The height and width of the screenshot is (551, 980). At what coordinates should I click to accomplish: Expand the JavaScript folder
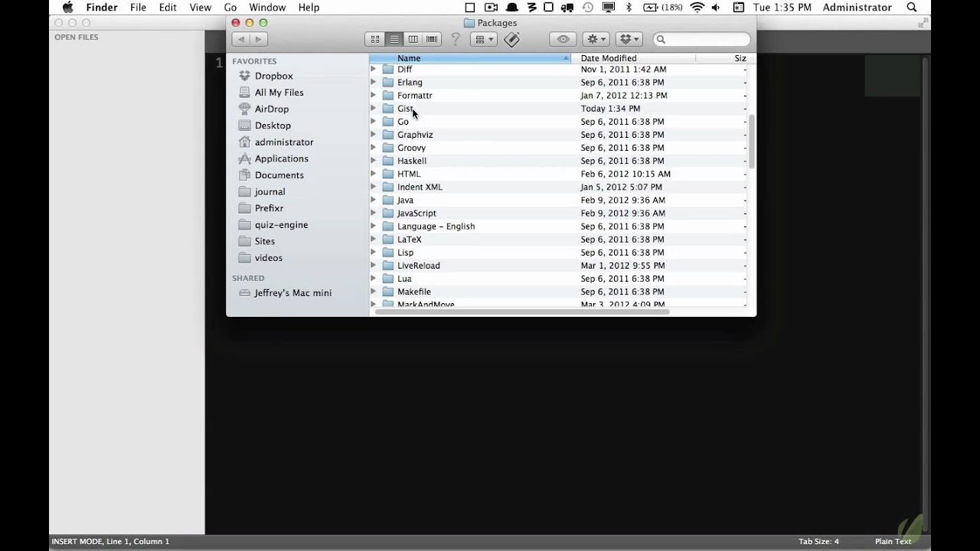(374, 213)
